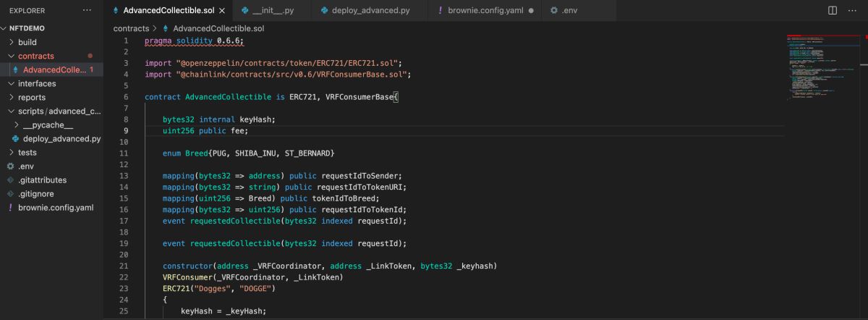Screen dimensions: 868x320
Task: Open editor more actions ellipsis at top right
Action: pyautogui.click(x=853, y=11)
